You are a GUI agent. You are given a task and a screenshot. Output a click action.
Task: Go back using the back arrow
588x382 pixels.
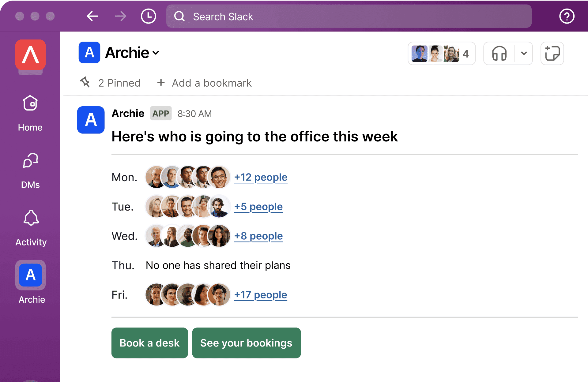(92, 16)
